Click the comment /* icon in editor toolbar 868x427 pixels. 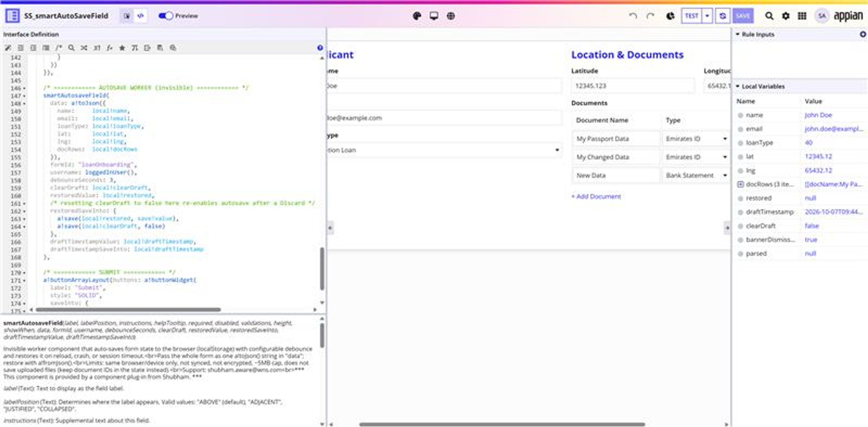pos(59,48)
